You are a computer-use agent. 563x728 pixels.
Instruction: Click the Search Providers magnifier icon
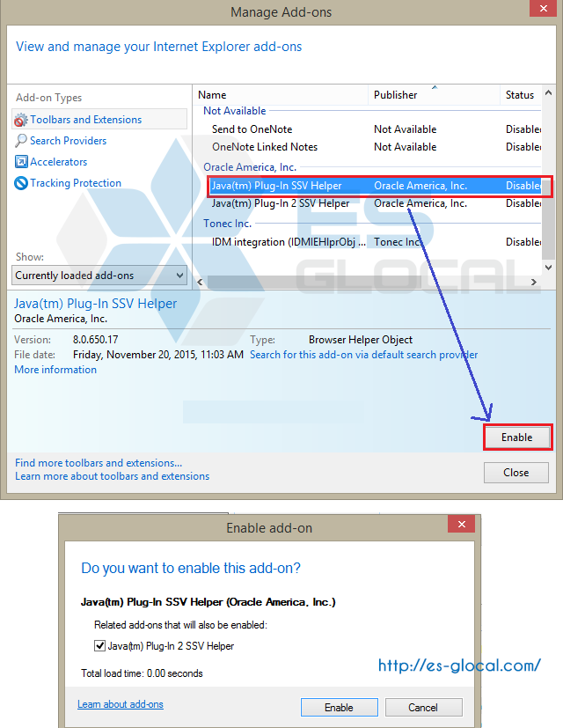pos(21,141)
